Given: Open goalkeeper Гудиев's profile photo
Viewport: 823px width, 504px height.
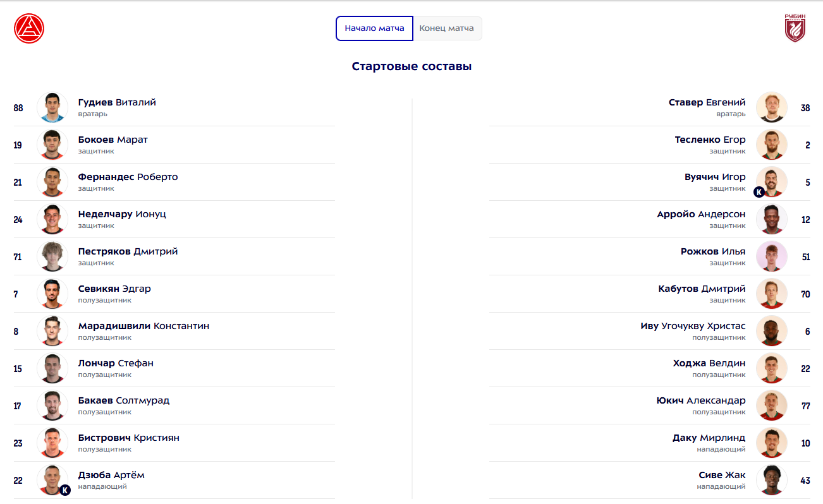Looking at the screenshot, I should pos(52,107).
